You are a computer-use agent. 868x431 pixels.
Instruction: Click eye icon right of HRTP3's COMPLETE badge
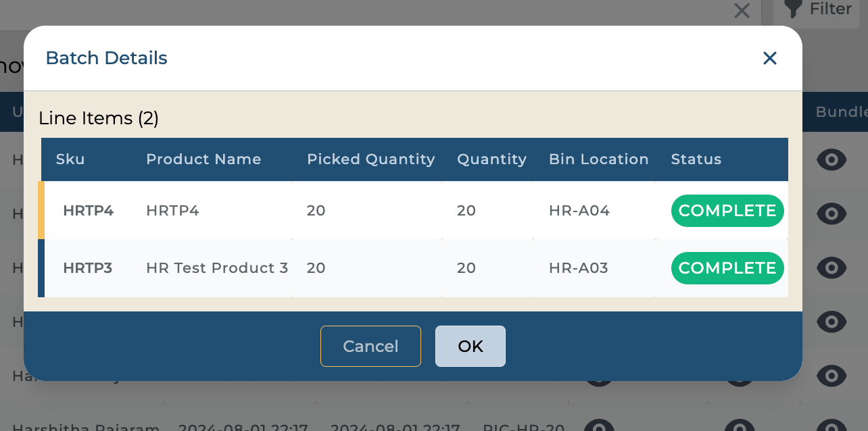point(831,268)
